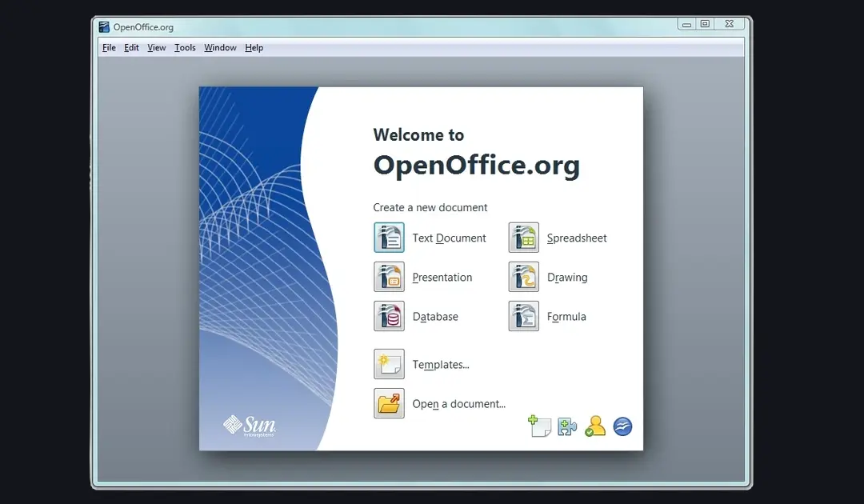Open the File menu

[109, 48]
